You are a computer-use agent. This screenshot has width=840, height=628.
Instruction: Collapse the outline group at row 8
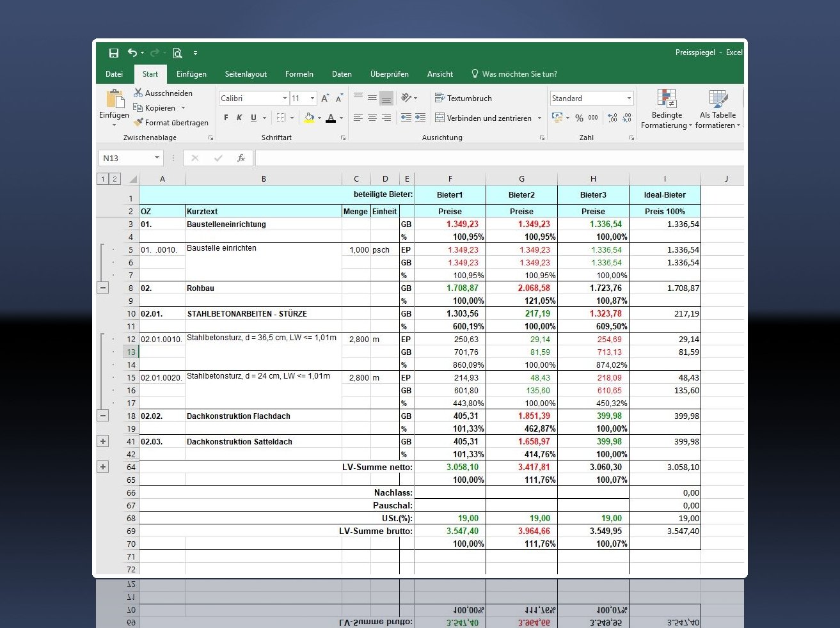coord(103,288)
